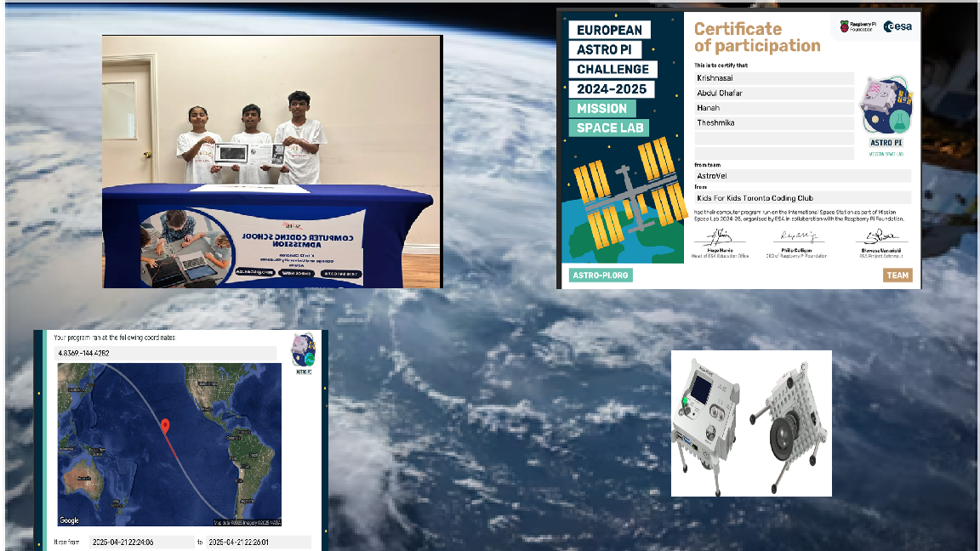Click the CHALLENGE label on the certificate
The width and height of the screenshot is (980, 551).
pos(613,70)
